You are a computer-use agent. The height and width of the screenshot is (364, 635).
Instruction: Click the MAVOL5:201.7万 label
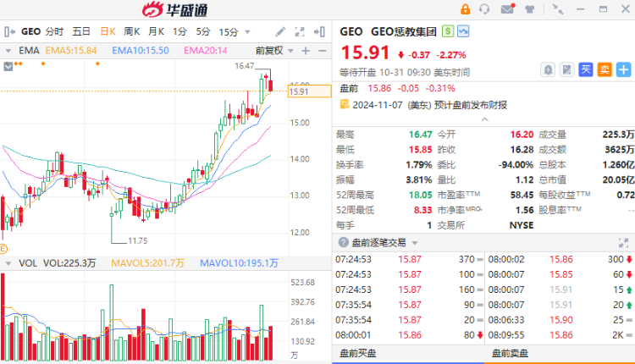[147, 263]
